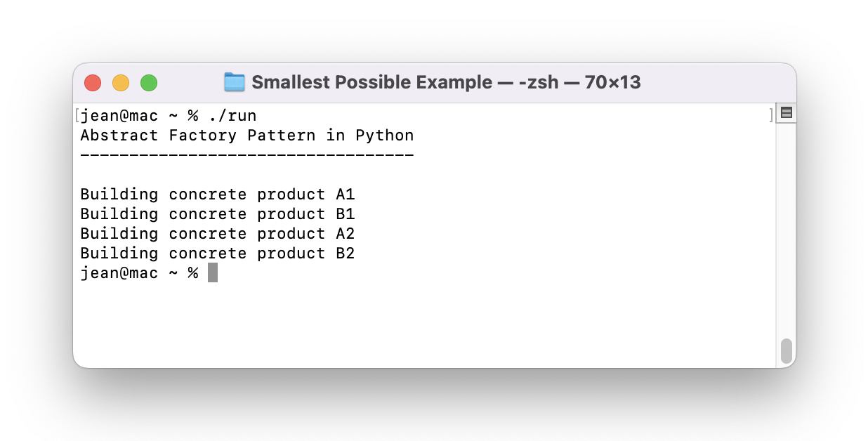Click the vertical scrollbar thumb
Viewport: 868px width, 441px height.
coord(786,350)
